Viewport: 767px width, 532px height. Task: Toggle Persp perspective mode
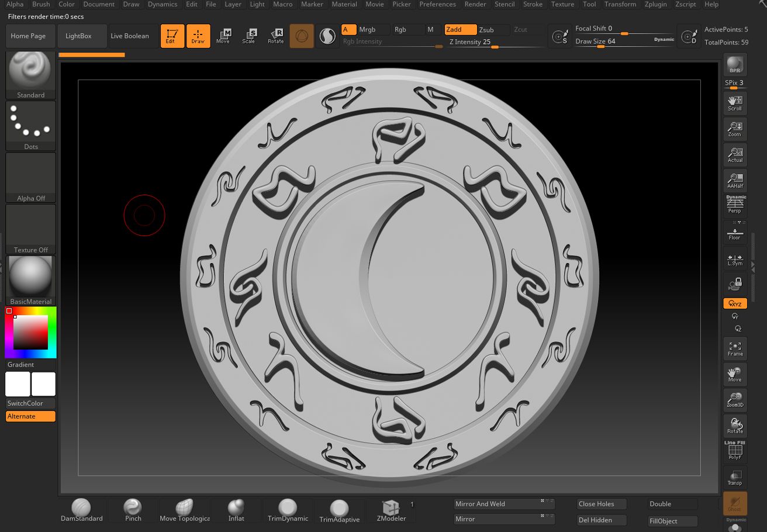tap(735, 205)
